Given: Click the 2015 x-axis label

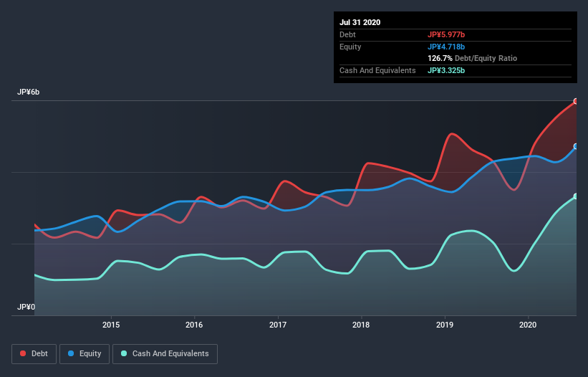Looking at the screenshot, I should tap(111, 325).
